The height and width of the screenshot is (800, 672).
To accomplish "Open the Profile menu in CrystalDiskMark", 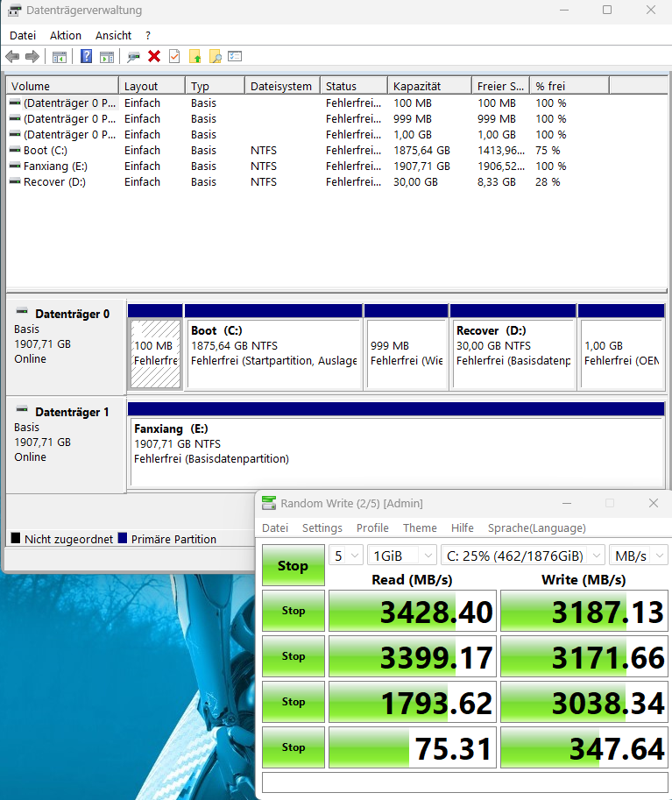I will coord(372,528).
